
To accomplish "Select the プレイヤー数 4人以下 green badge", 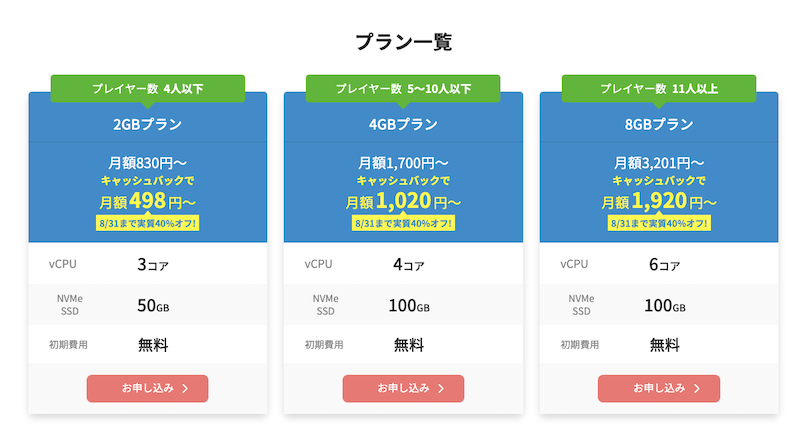I will click(148, 89).
